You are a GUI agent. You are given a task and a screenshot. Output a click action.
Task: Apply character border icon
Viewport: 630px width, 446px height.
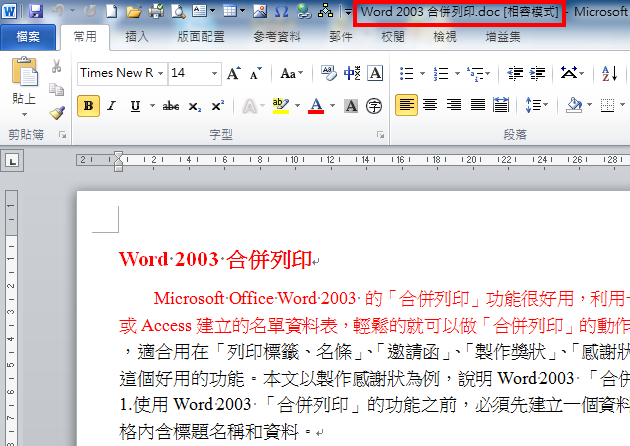pos(375,73)
